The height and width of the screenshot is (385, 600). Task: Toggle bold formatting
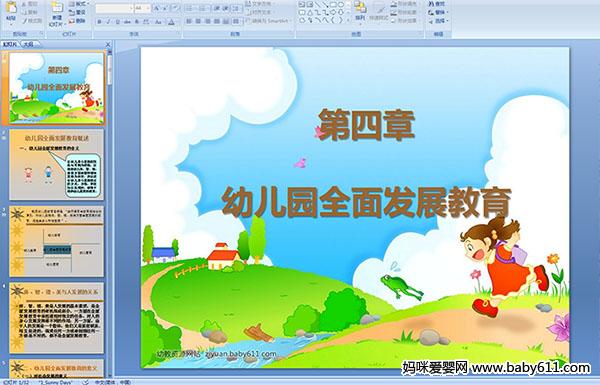[x=99, y=22]
